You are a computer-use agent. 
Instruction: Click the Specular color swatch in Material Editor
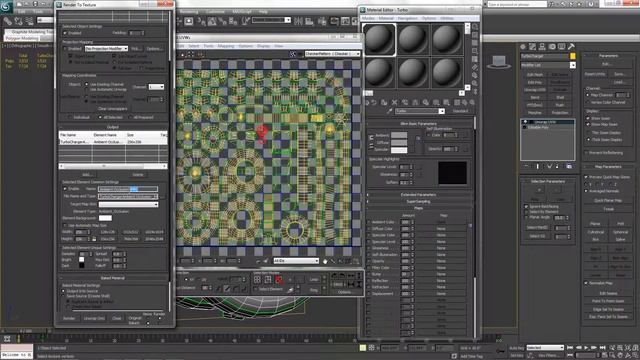tap(399, 150)
